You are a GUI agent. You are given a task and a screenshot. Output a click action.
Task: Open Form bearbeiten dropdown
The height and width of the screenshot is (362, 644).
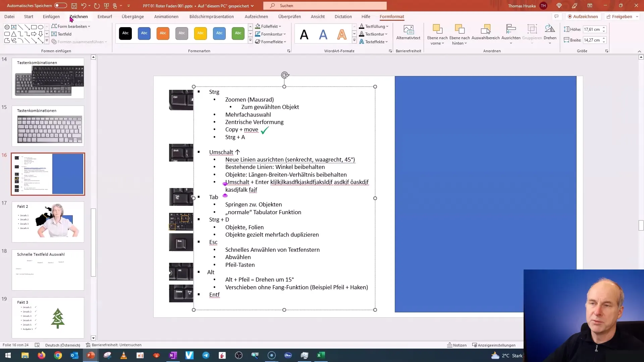(x=71, y=26)
